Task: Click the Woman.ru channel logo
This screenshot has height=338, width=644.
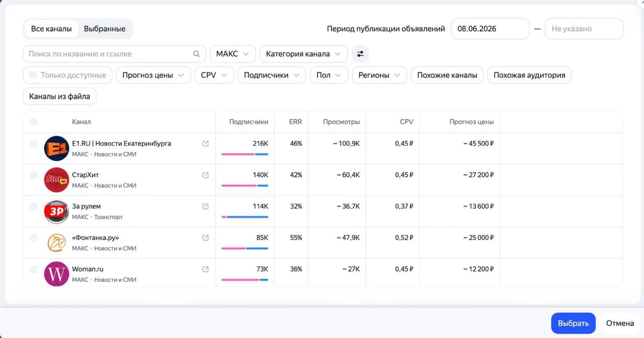Action: point(56,274)
